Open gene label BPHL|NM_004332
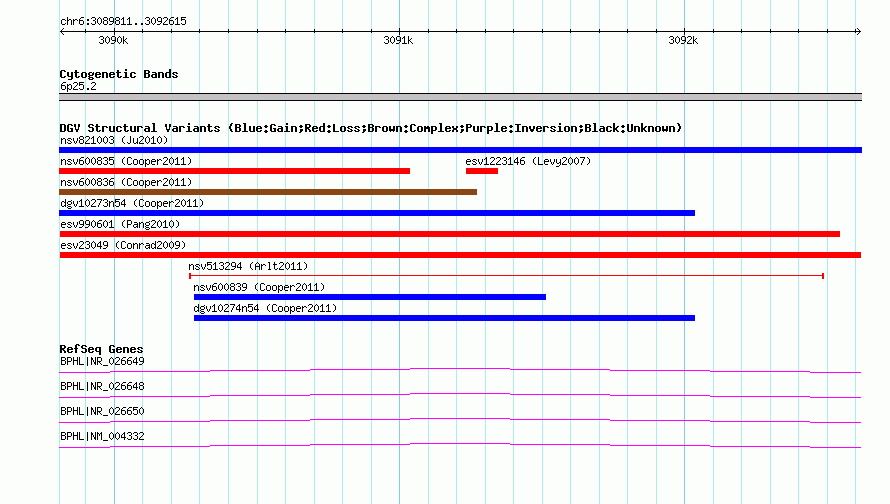Screen dimensions: 890x504 coord(102,436)
